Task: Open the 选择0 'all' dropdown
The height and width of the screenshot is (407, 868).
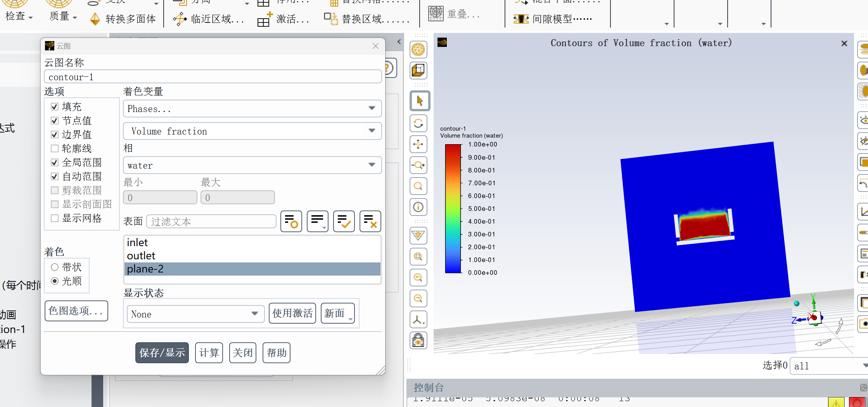Action: (829, 366)
